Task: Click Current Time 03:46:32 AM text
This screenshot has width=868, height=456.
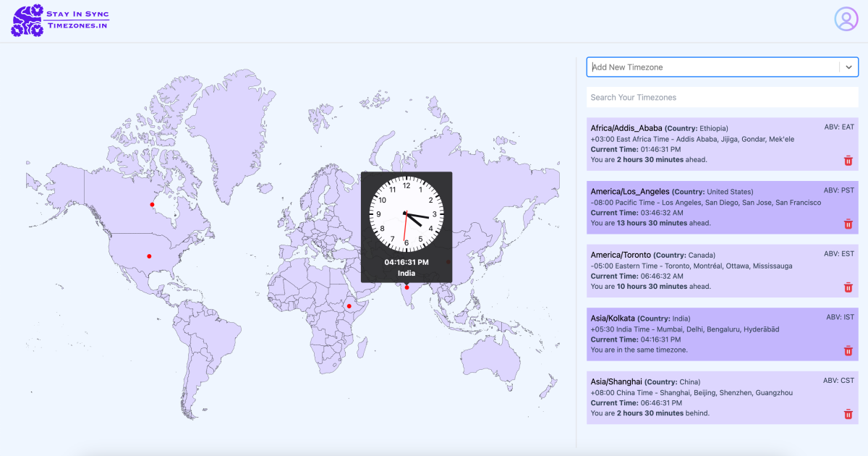Action: coord(637,213)
